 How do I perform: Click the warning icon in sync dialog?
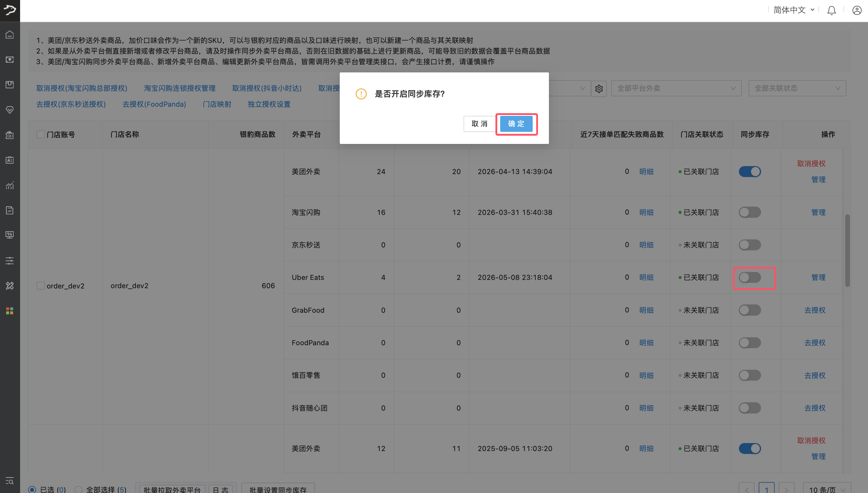[361, 94]
